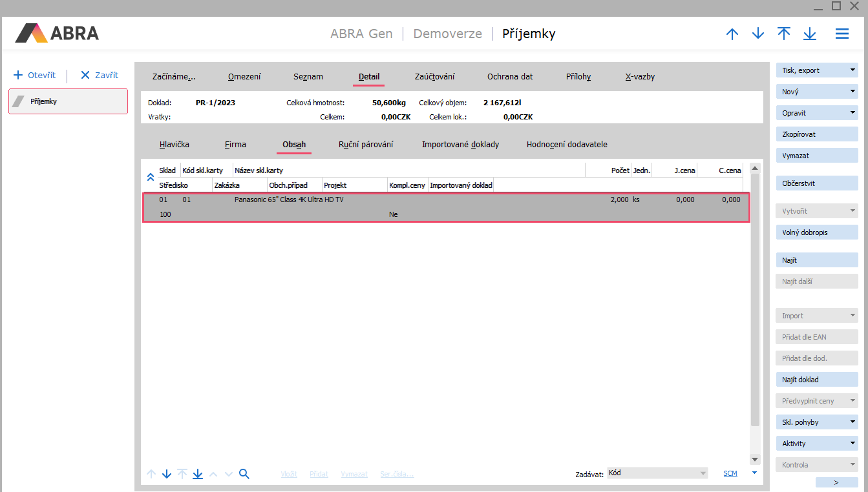Click the small up chevron in bottom bar

click(x=213, y=474)
